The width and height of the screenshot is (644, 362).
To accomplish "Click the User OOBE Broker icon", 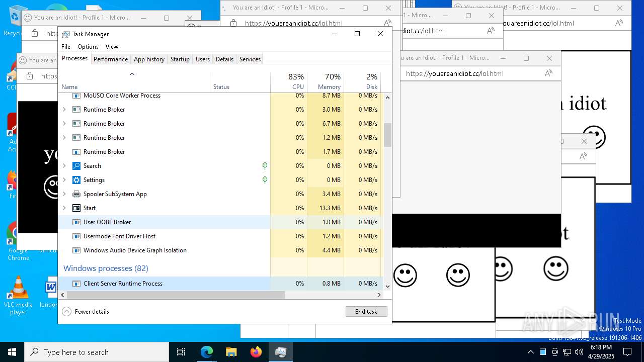I will tap(76, 222).
